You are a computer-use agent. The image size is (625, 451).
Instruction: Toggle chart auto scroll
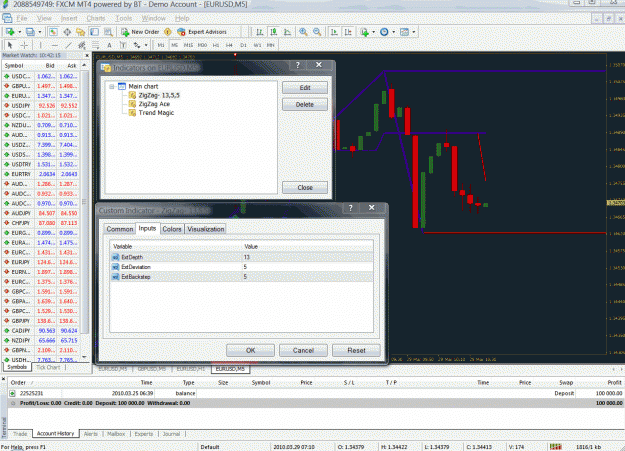[334, 32]
